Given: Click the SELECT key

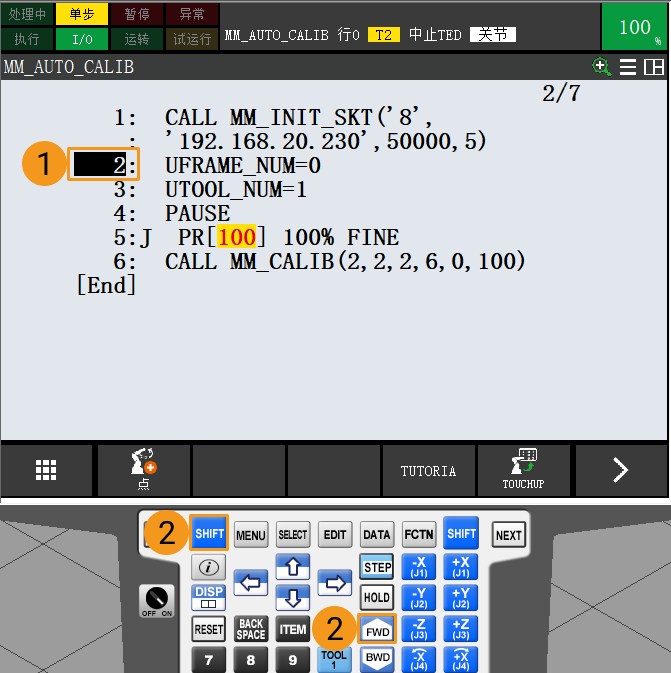Looking at the screenshot, I should (293, 535).
